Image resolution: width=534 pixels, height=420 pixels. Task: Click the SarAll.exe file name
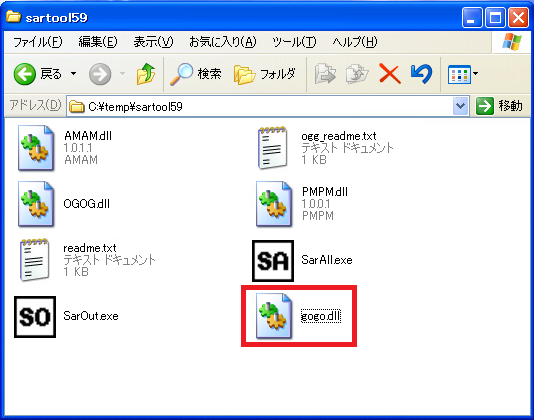click(x=327, y=260)
